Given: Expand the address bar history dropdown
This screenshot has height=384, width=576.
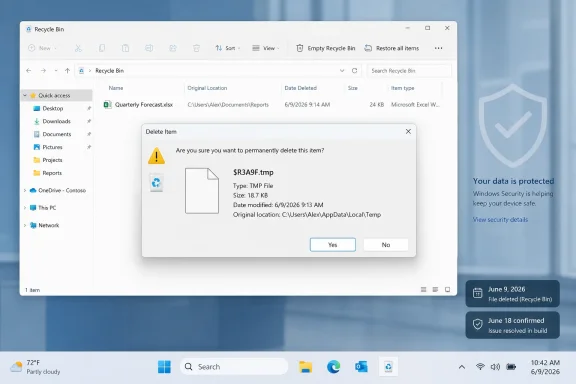Looking at the screenshot, I should [342, 71].
